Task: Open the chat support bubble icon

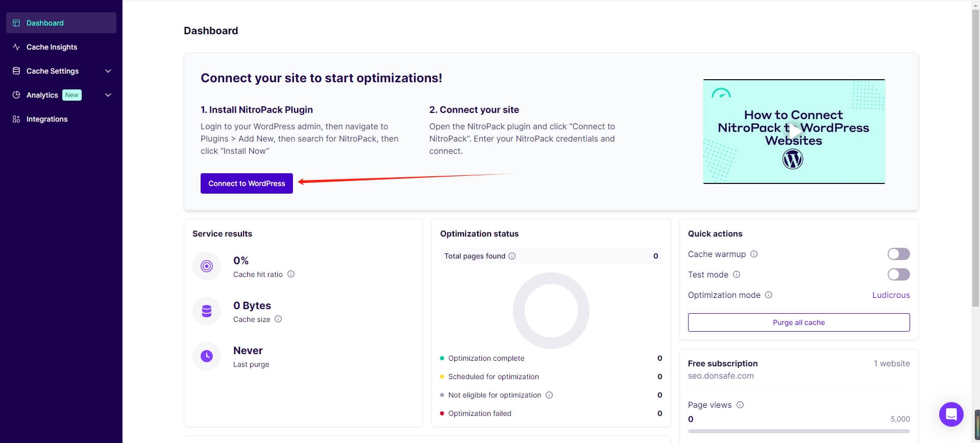Action: coord(951,414)
